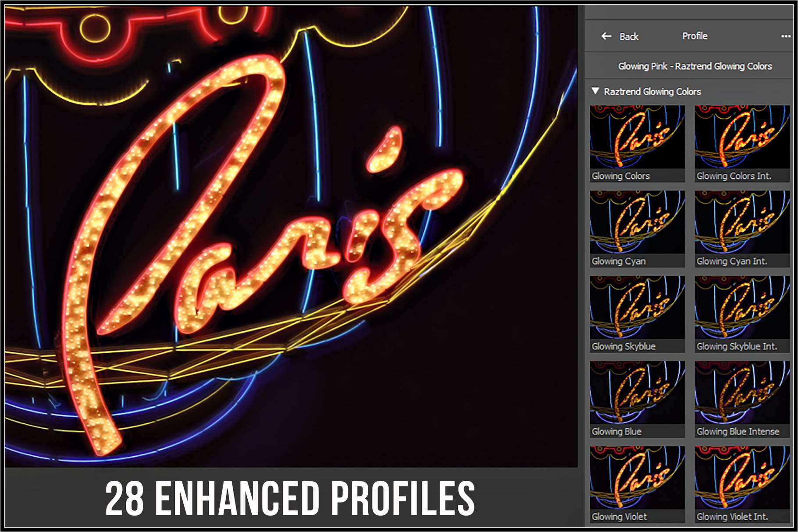The image size is (798, 532).
Task: Select the Glowing Violet Int. profile
Action: click(742, 484)
